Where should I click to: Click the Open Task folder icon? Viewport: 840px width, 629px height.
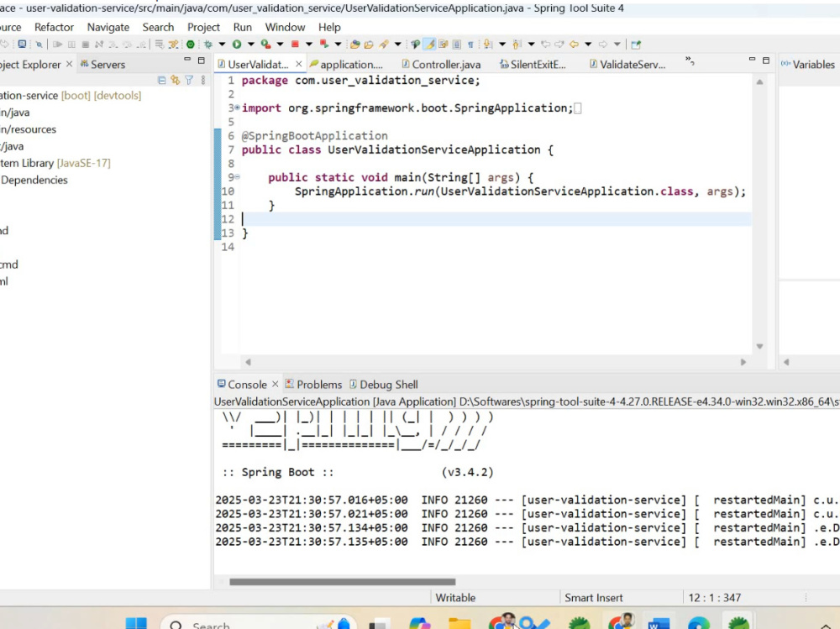click(369, 45)
